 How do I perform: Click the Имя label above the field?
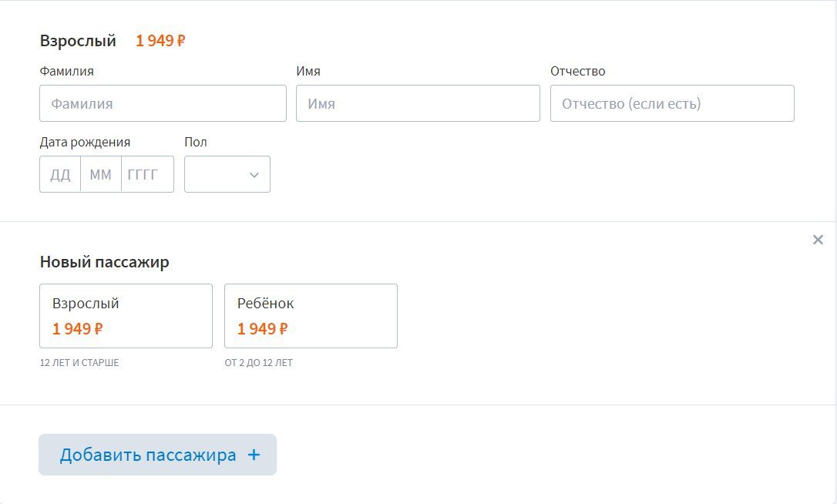coord(308,71)
